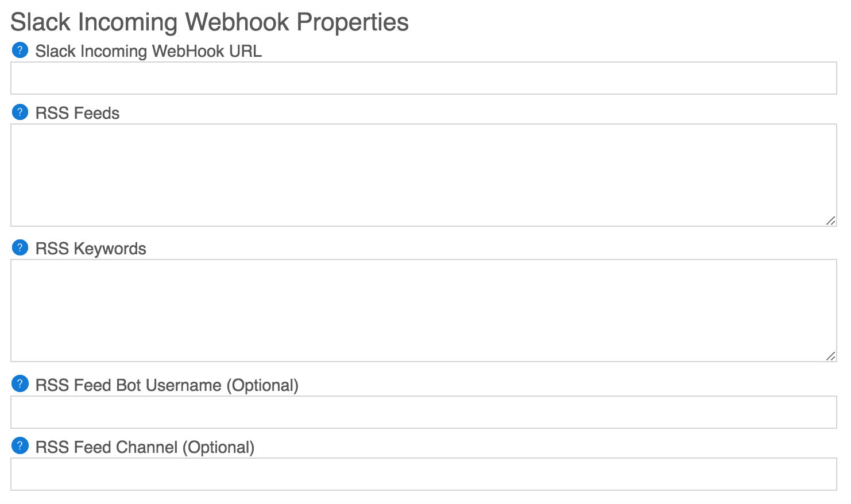Click the word Optional after Feed Channel

click(x=218, y=447)
